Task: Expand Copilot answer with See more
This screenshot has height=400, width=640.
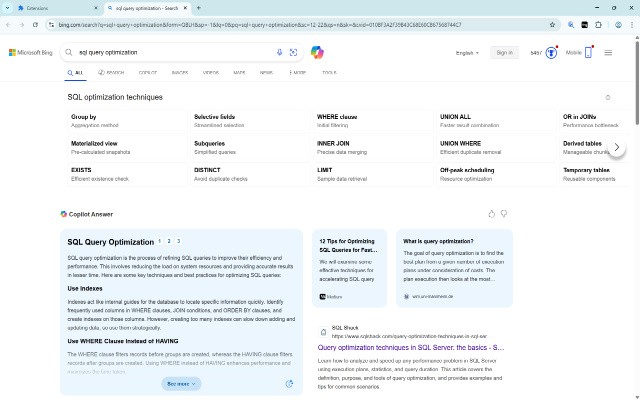Action: (x=181, y=384)
